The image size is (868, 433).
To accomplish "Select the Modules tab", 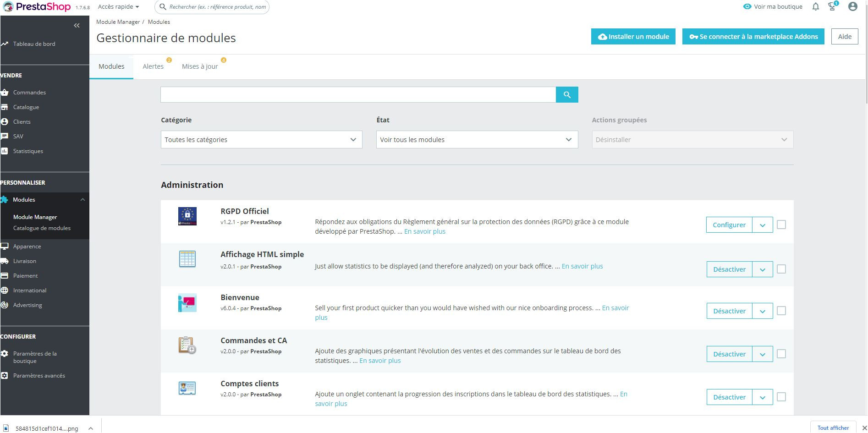I will pyautogui.click(x=111, y=66).
